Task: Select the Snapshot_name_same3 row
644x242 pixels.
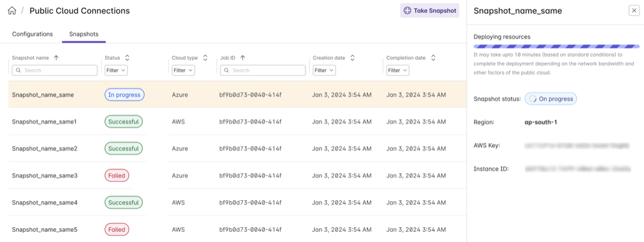Action: pyautogui.click(x=237, y=176)
